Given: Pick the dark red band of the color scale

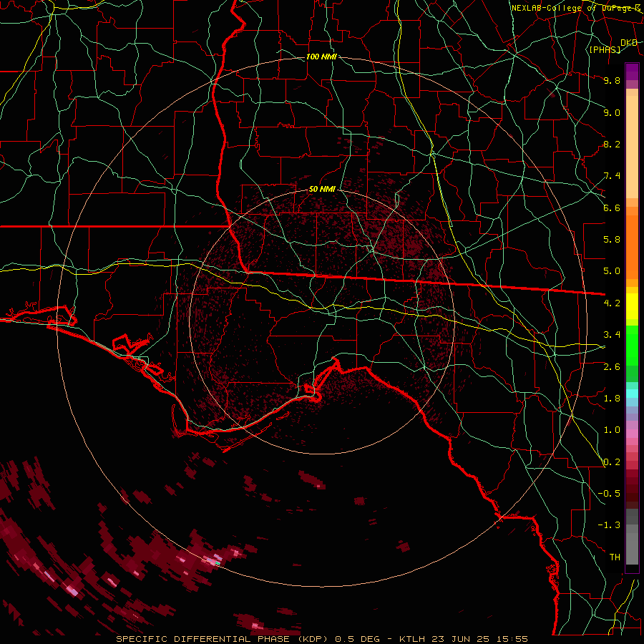Looking at the screenshot, I should click(x=632, y=484).
